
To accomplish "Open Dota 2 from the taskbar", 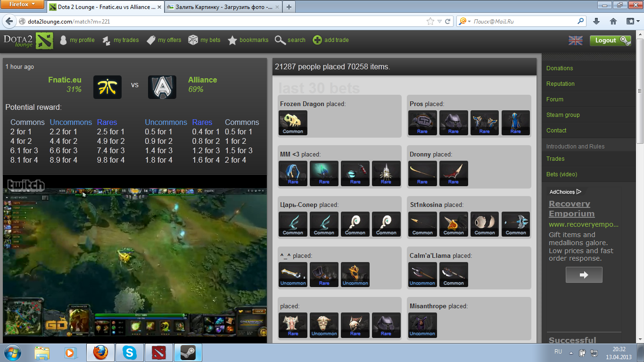I will tap(159, 353).
